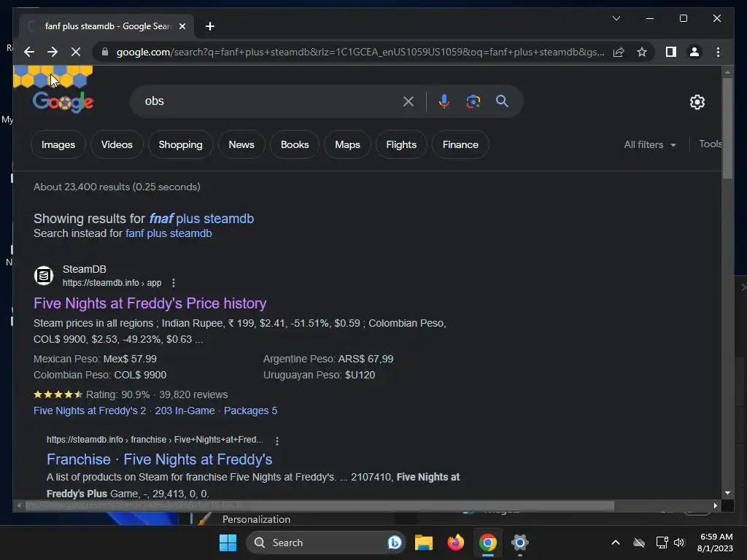The height and width of the screenshot is (560, 747).
Task: Open Chrome's tab search chevron
Action: pos(616,18)
